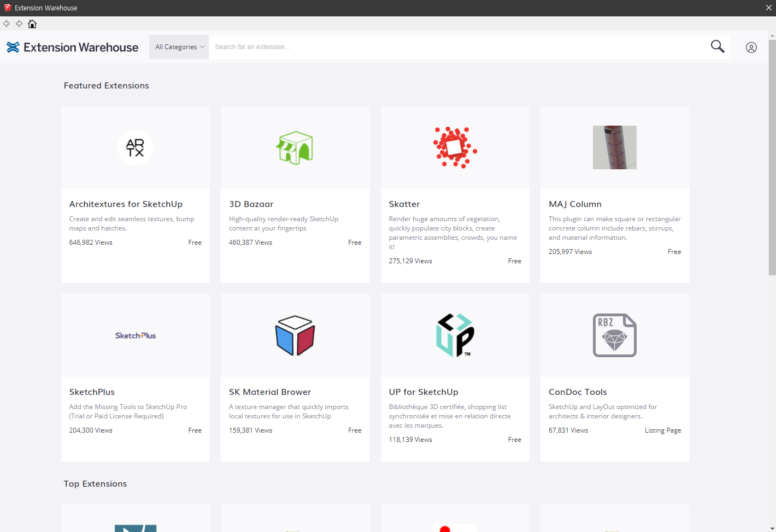776x532 pixels.
Task: Click SketchPlus Add the Missing Tools description
Action: [128, 411]
